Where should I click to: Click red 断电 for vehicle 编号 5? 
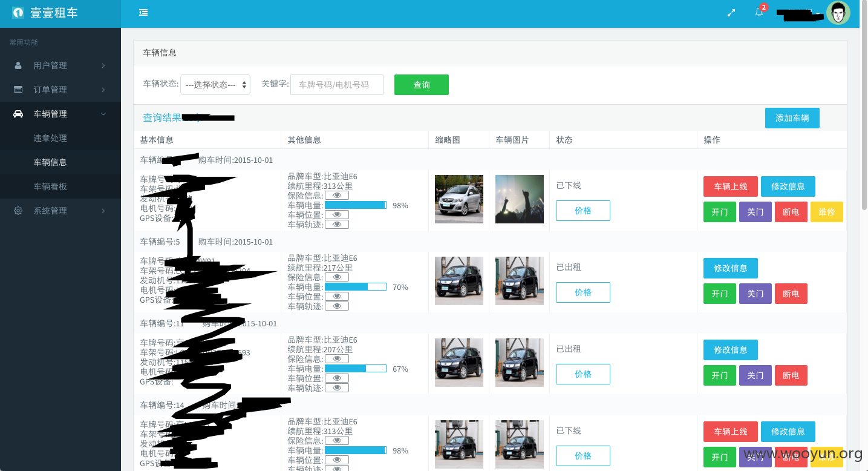coord(791,294)
